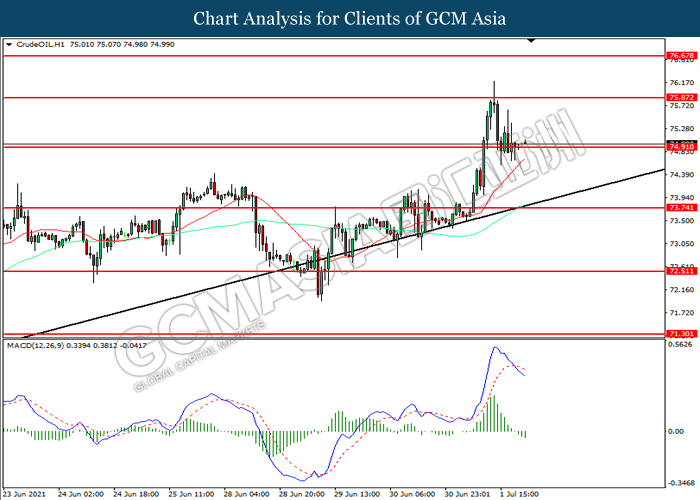Select the 72.511 support price label
This screenshot has width=700, height=500.
[681, 271]
